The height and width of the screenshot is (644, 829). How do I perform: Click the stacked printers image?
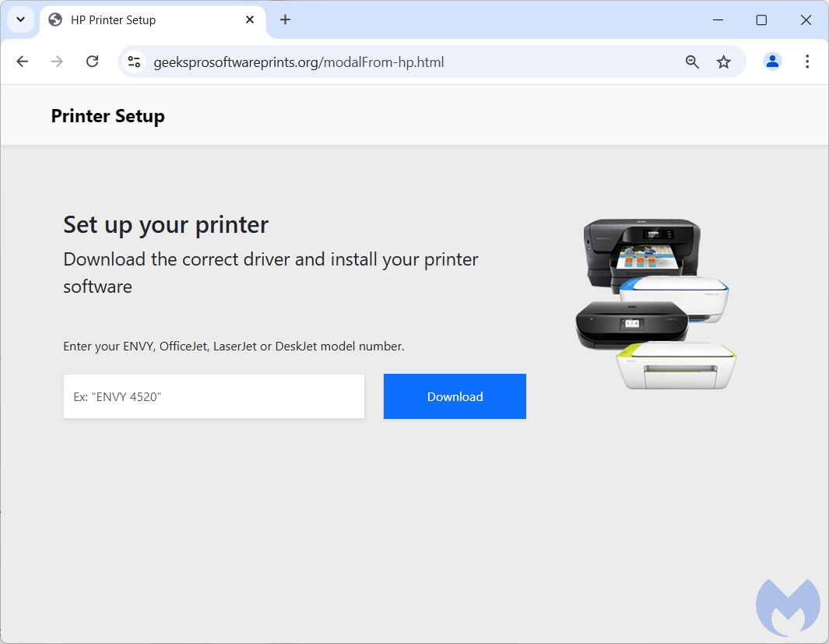tap(656, 304)
